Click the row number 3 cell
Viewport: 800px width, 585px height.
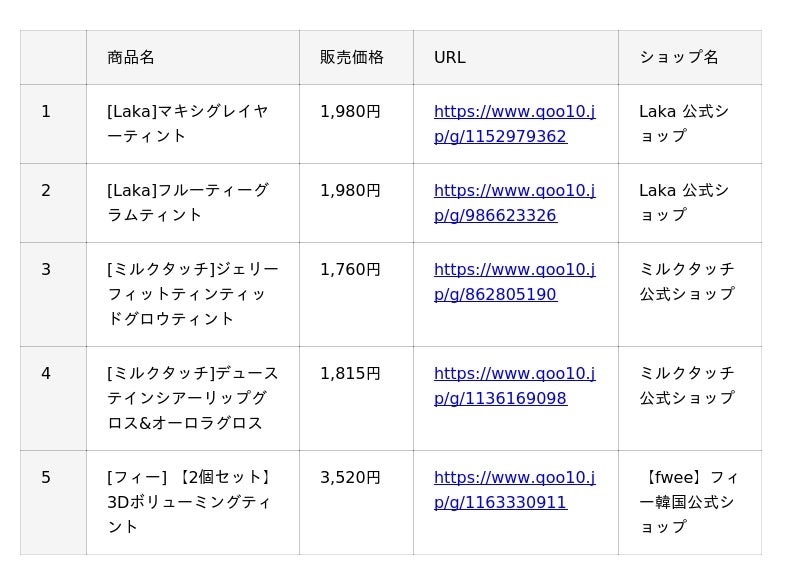coord(46,270)
